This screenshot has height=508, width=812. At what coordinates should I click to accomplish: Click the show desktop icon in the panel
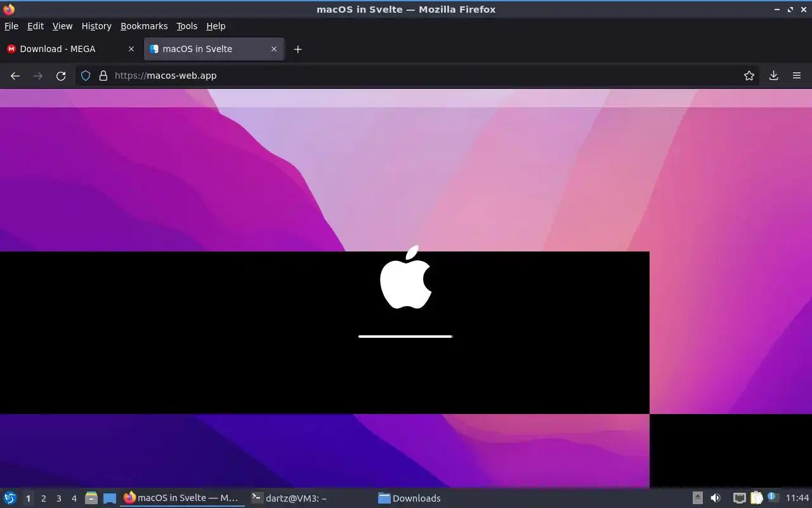(x=110, y=498)
